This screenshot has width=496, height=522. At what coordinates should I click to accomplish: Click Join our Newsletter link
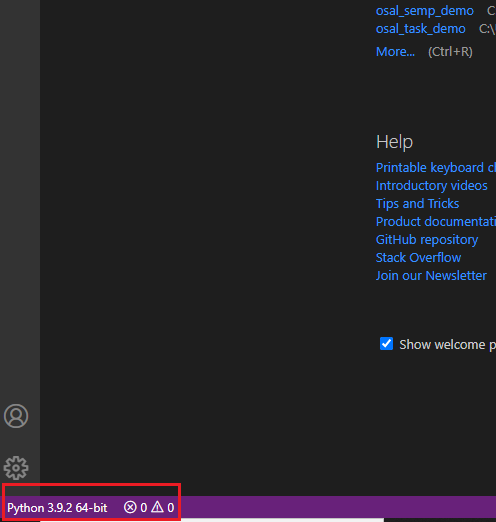point(431,275)
